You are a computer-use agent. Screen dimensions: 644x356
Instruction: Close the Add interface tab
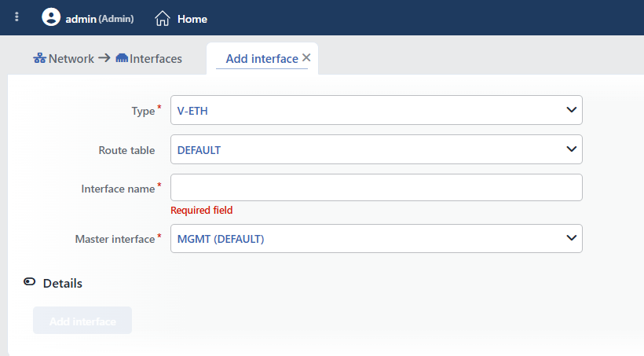pyautogui.click(x=306, y=58)
